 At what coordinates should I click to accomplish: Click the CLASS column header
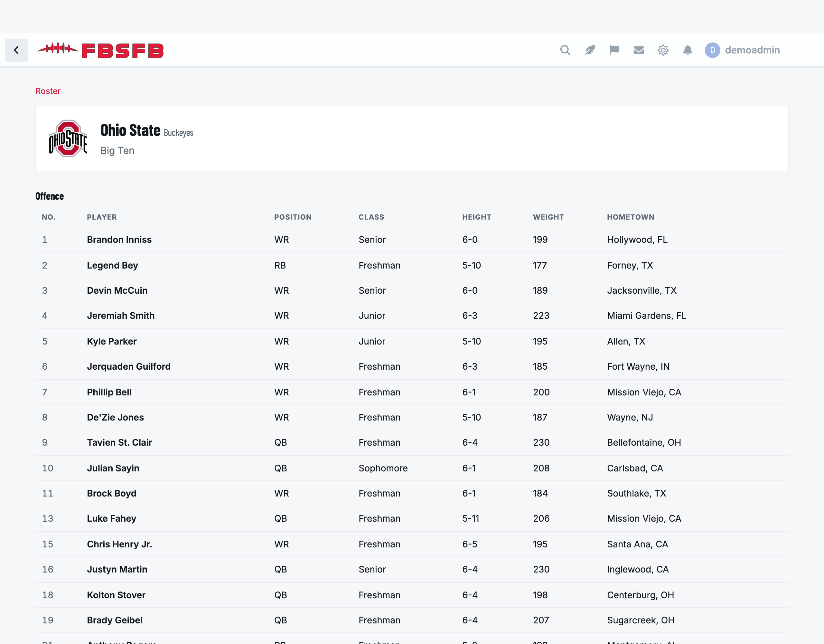pyautogui.click(x=371, y=217)
